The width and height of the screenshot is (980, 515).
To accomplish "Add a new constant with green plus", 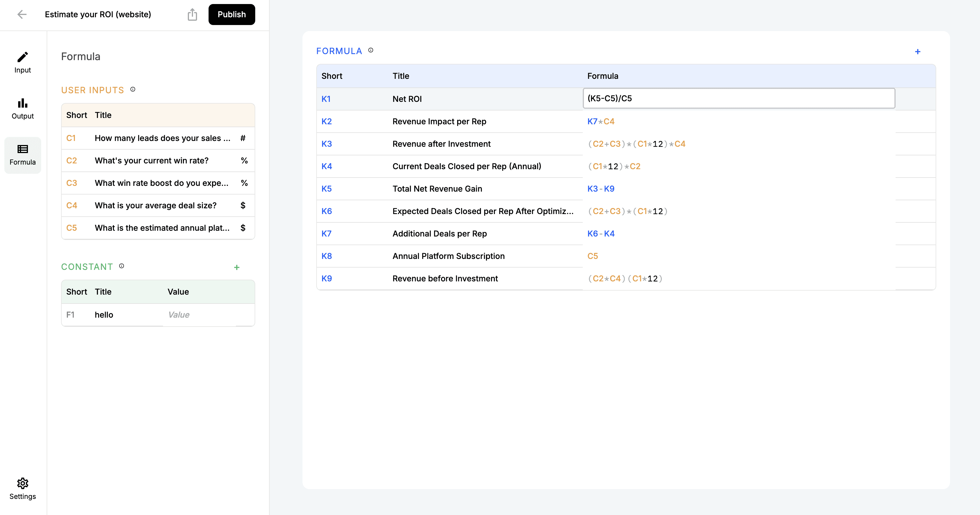I will pyautogui.click(x=237, y=268).
